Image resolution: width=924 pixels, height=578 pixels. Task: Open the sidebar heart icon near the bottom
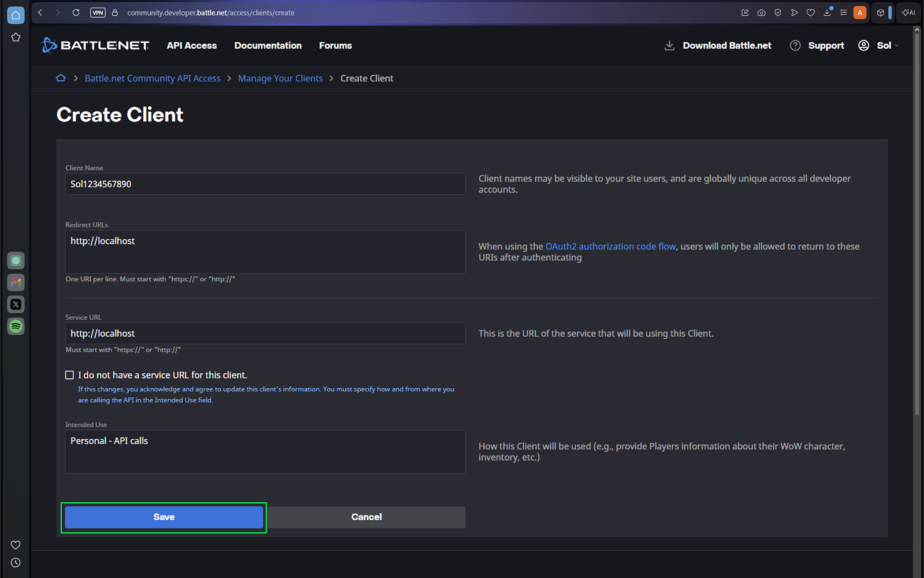pyautogui.click(x=16, y=545)
